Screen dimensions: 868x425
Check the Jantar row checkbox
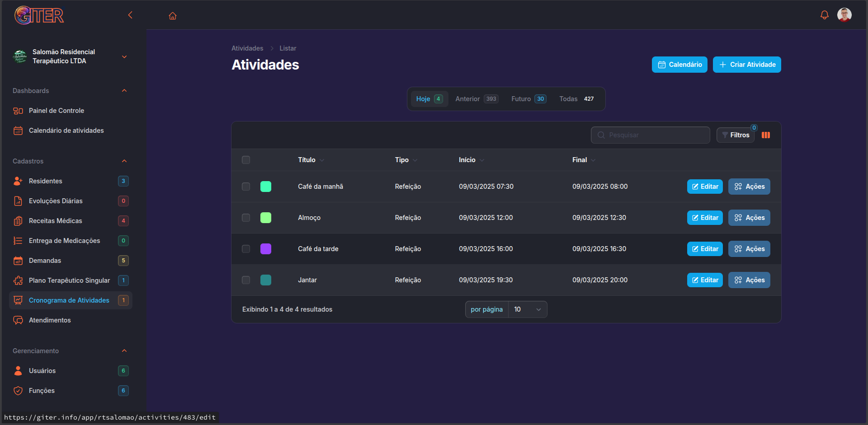coord(246,280)
